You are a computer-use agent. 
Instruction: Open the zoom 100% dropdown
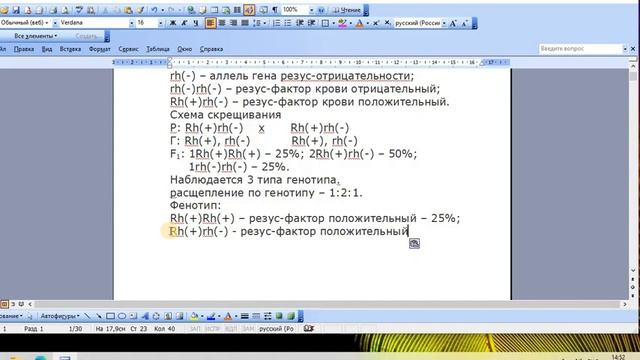(311, 10)
